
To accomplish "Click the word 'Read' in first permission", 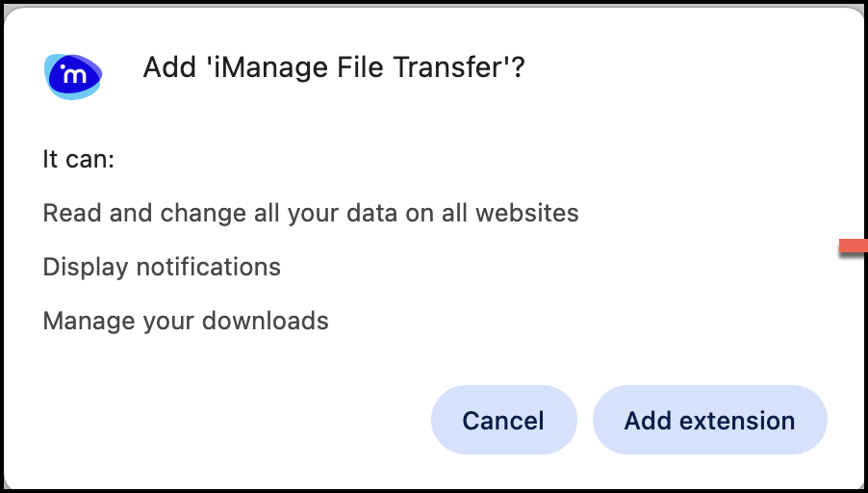I will point(72,213).
